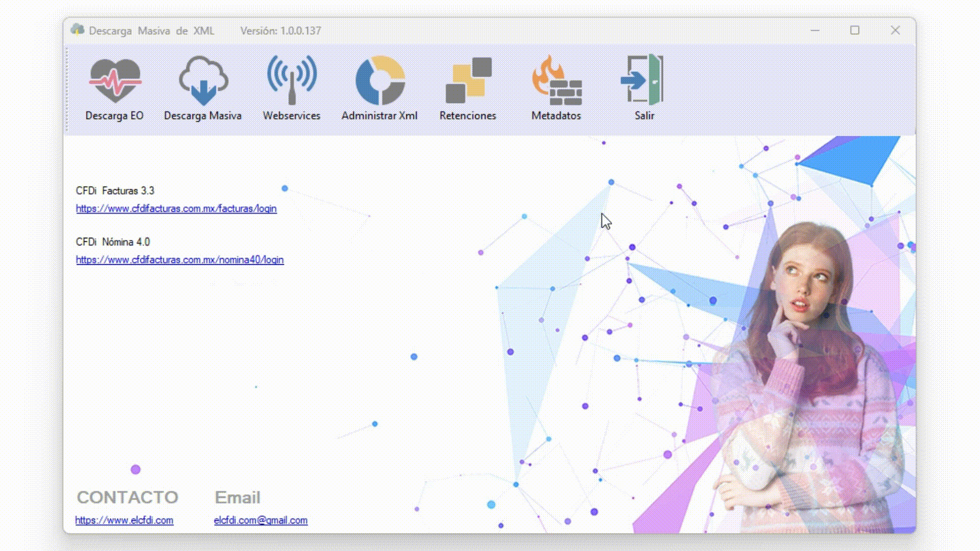Open the Retenciones squares icon
980x551 pixels.
point(468,81)
